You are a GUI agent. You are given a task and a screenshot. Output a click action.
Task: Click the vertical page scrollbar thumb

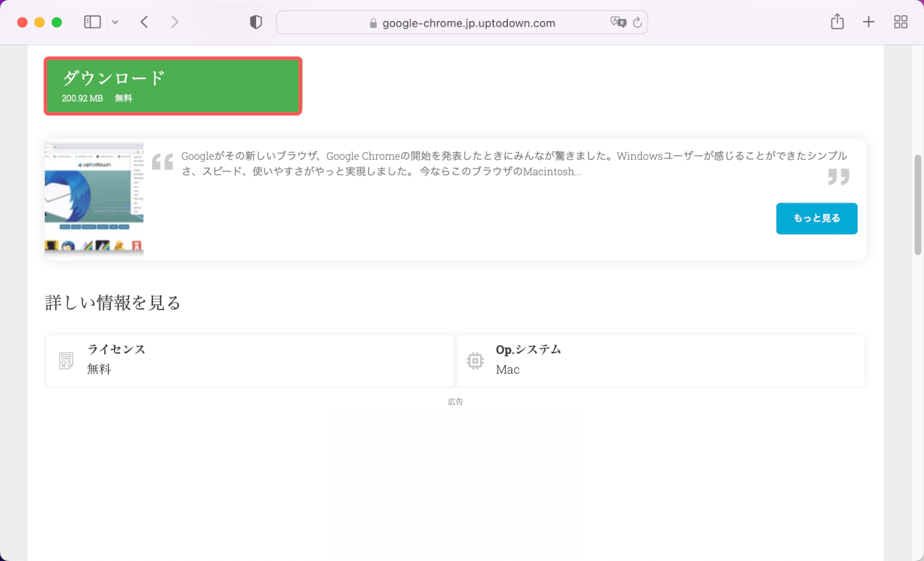pyautogui.click(x=917, y=205)
